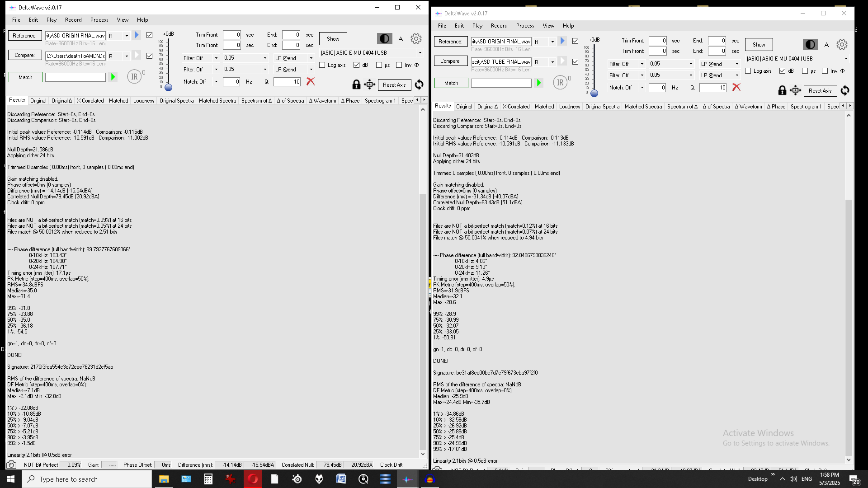Open settings gear in right DeltaWave window
This screenshot has width=868, height=488.
842,45
